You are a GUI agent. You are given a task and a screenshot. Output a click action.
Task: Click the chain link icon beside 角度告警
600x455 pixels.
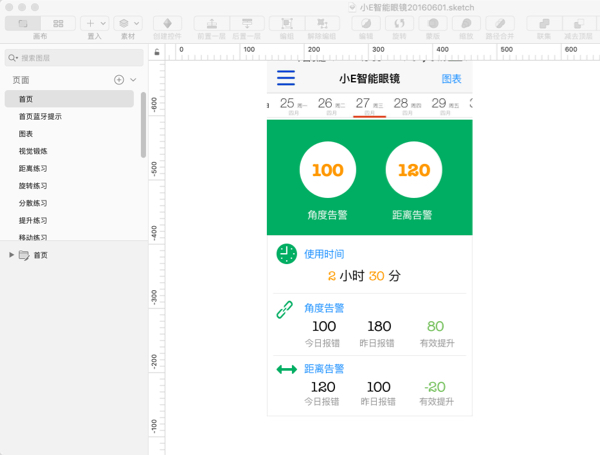(286, 309)
